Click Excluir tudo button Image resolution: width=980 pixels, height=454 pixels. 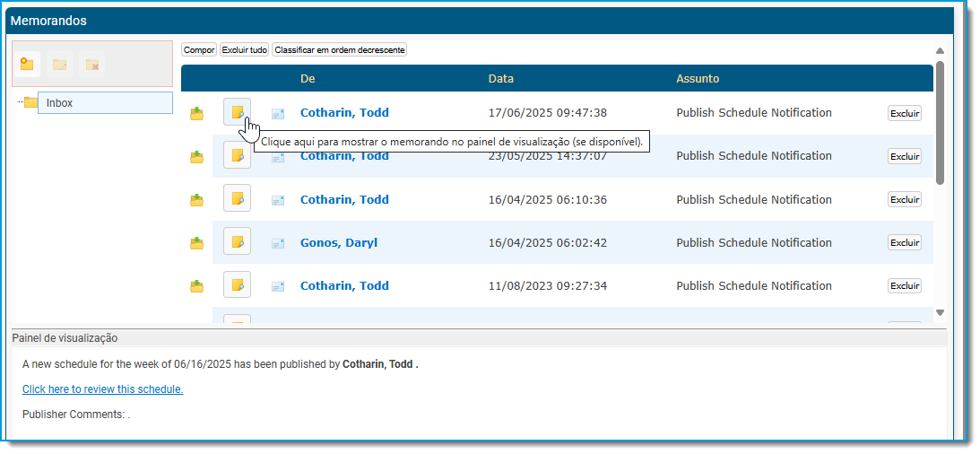245,49
